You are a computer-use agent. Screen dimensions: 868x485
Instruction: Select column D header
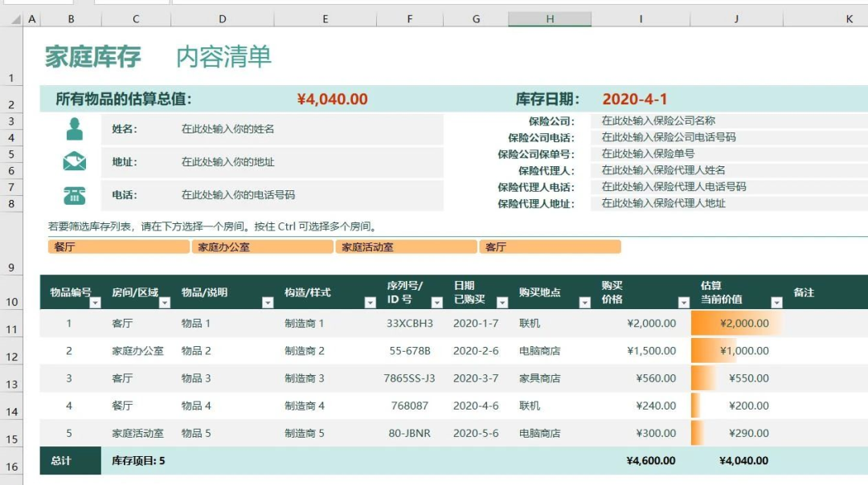[x=222, y=18]
